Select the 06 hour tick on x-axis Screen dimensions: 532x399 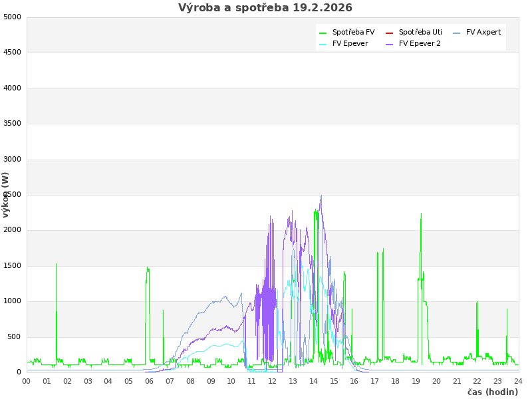[150, 381]
